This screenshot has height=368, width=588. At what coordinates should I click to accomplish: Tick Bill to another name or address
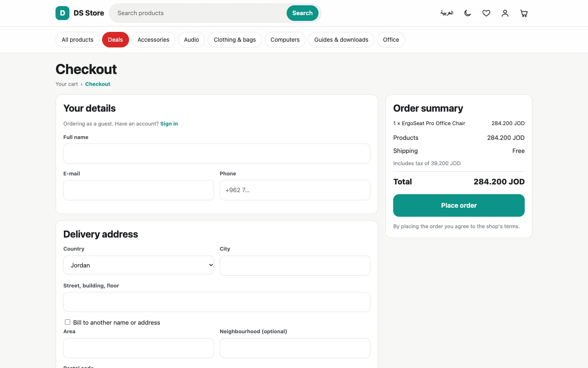click(x=68, y=322)
